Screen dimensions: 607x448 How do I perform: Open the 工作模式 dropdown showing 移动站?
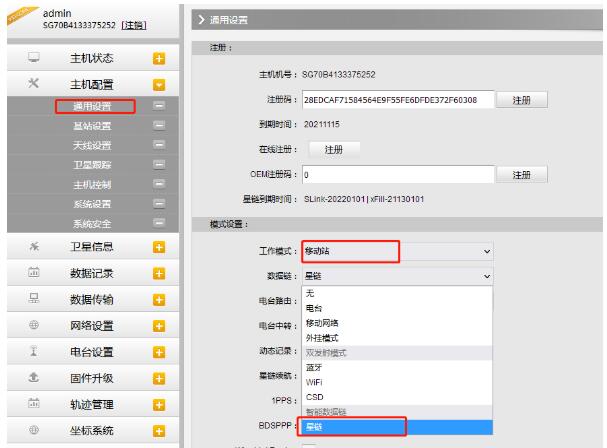(x=397, y=251)
